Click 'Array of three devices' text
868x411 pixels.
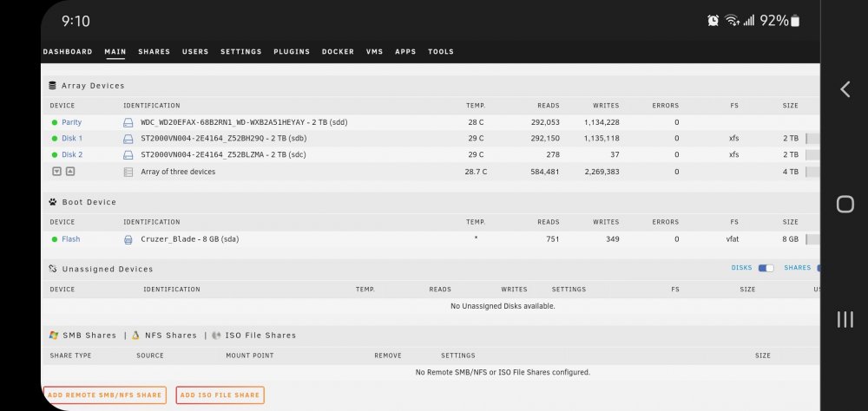(178, 172)
